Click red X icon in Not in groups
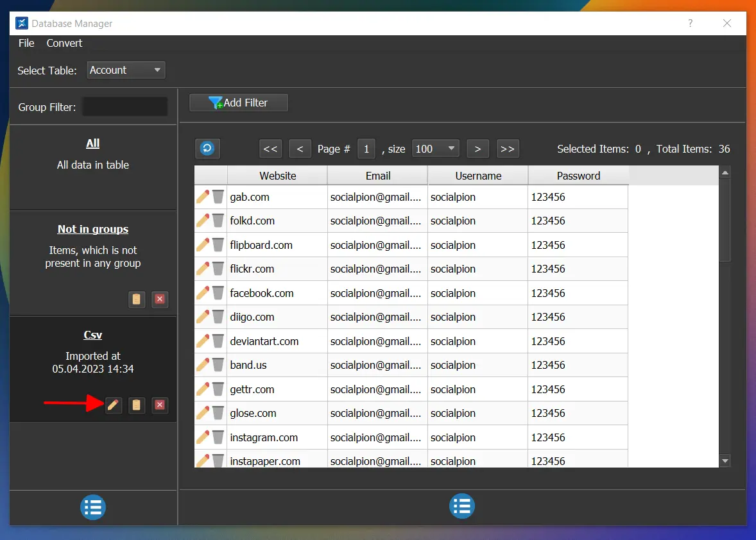Viewport: 756px width, 540px height. tap(160, 299)
